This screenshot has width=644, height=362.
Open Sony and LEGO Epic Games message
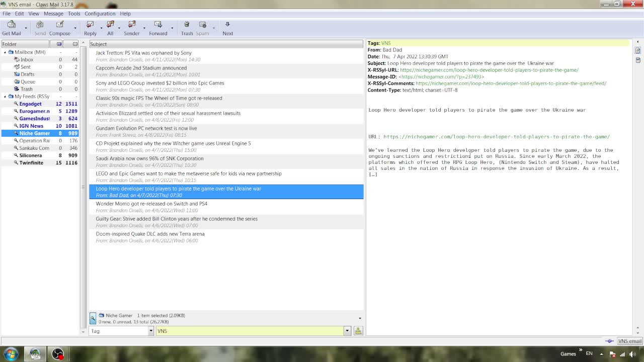(x=226, y=86)
